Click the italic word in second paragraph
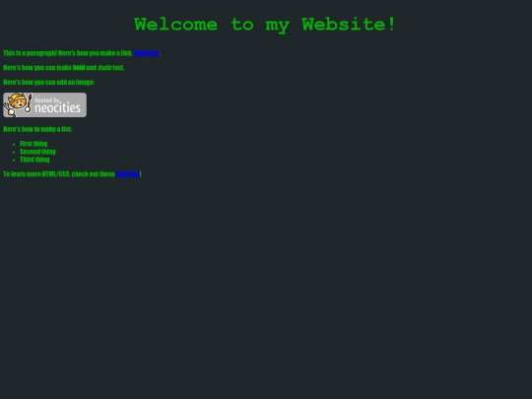This screenshot has width=532, height=399. [104, 68]
